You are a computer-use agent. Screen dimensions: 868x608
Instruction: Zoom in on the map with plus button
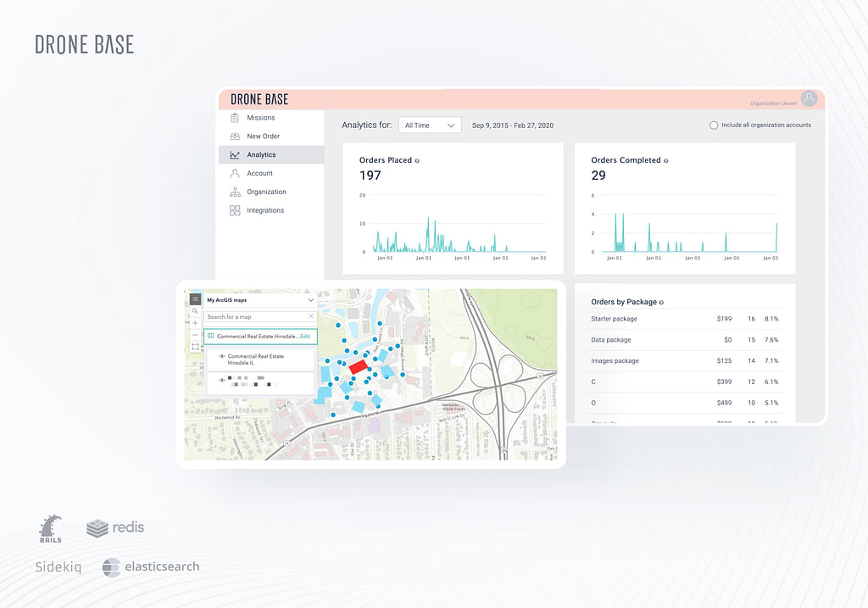[195, 323]
